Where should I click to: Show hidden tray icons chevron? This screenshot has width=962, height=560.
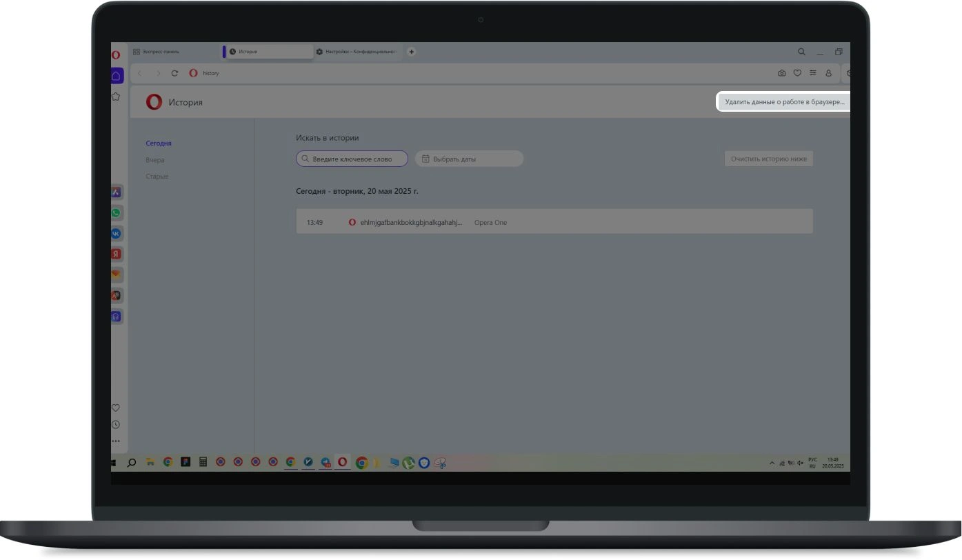click(x=772, y=463)
